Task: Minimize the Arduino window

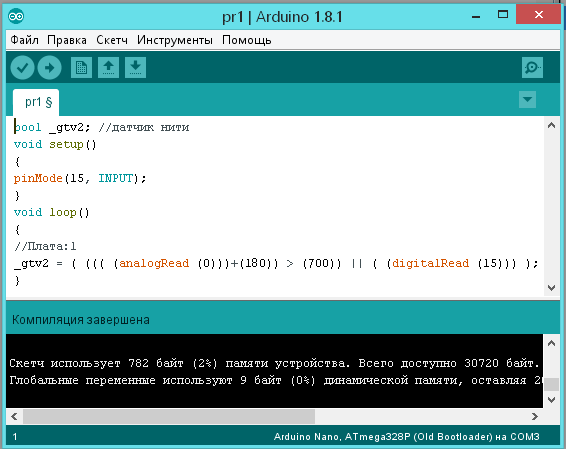Action: point(476,16)
